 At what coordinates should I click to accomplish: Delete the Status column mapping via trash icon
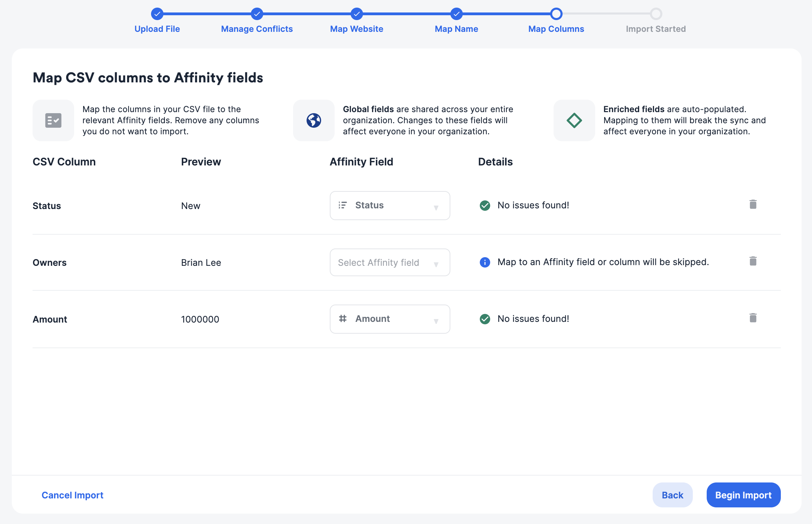752,204
